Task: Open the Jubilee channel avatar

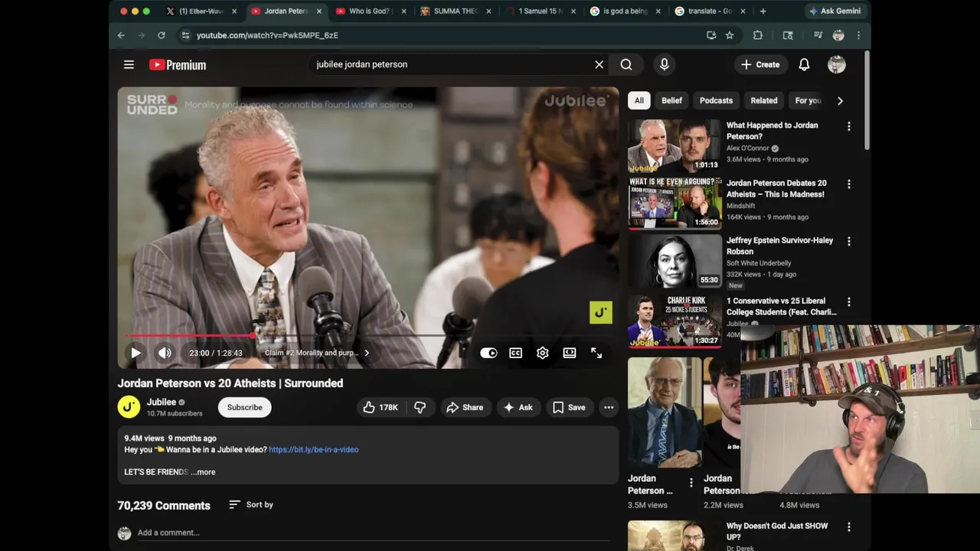Action: pyautogui.click(x=129, y=407)
